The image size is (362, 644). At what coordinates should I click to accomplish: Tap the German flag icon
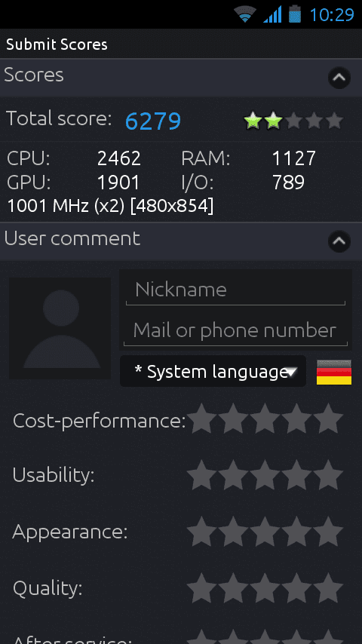click(x=333, y=372)
